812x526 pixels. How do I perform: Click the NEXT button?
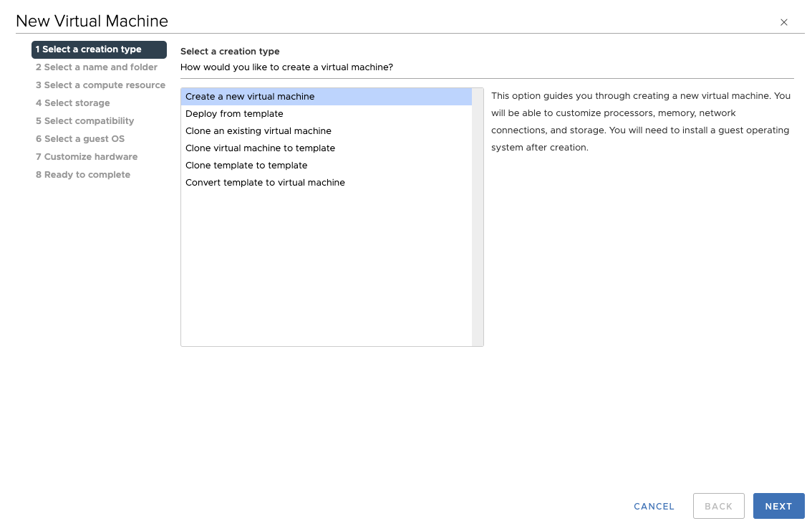tap(778, 506)
